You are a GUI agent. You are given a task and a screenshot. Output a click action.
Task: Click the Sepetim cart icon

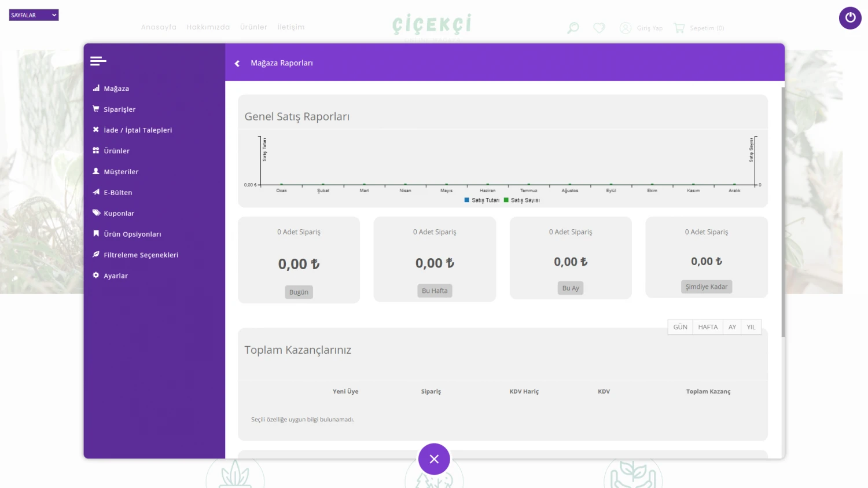(679, 28)
